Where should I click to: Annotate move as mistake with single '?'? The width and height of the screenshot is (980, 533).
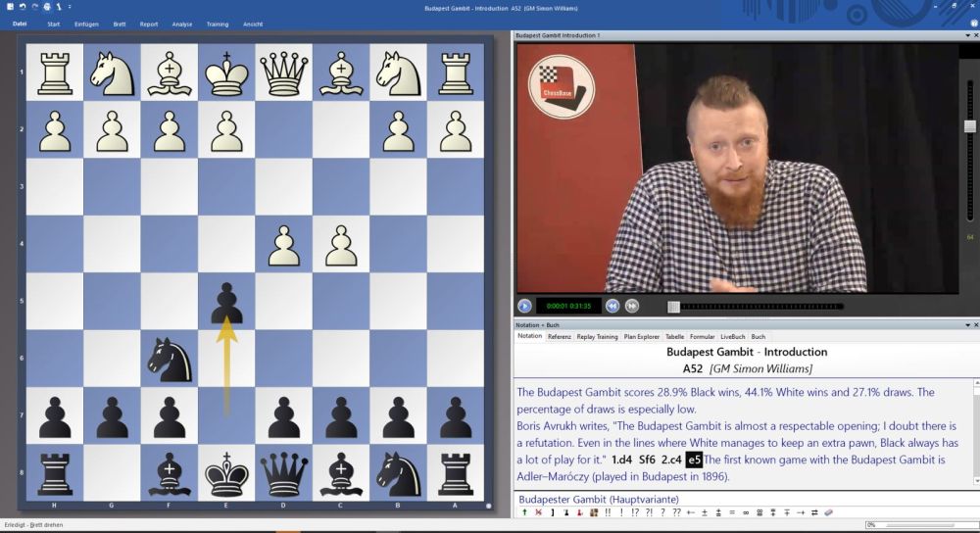pyautogui.click(x=662, y=512)
